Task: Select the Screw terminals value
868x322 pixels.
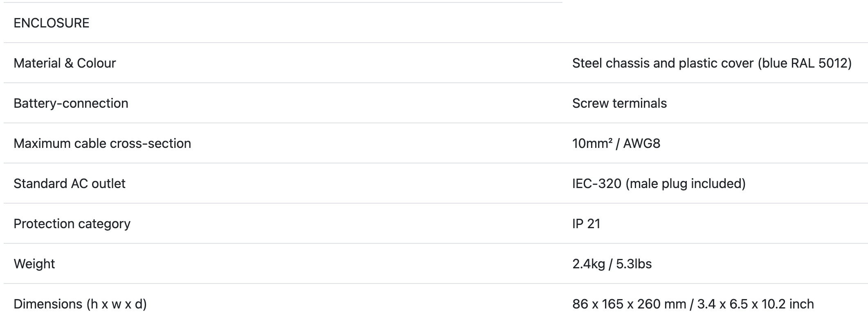Action: (619, 103)
